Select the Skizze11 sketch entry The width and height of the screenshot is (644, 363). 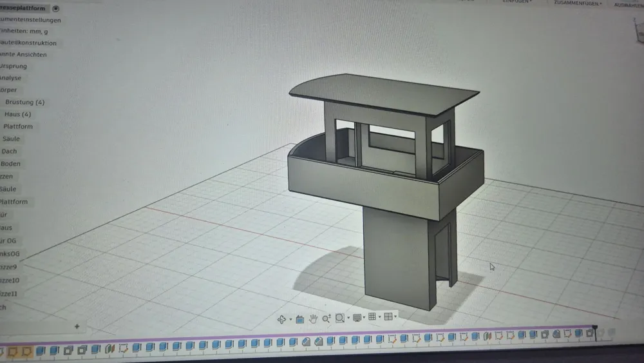[9, 293]
